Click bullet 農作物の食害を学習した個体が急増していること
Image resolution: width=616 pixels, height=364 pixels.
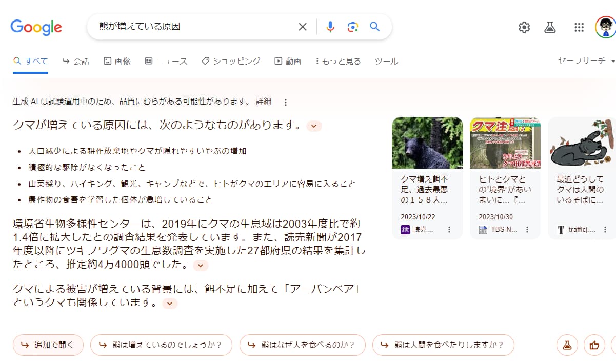[121, 199]
